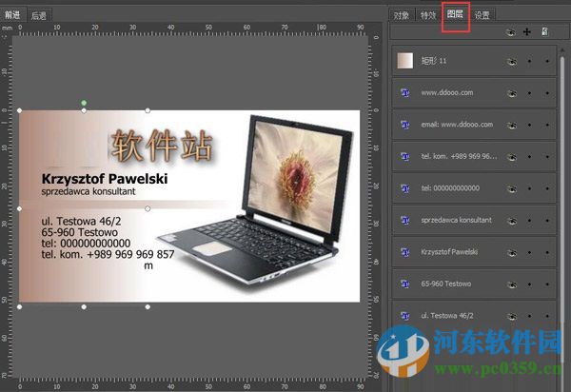Toggle move-lock dot on tel. kom. layer

pyautogui.click(x=529, y=157)
